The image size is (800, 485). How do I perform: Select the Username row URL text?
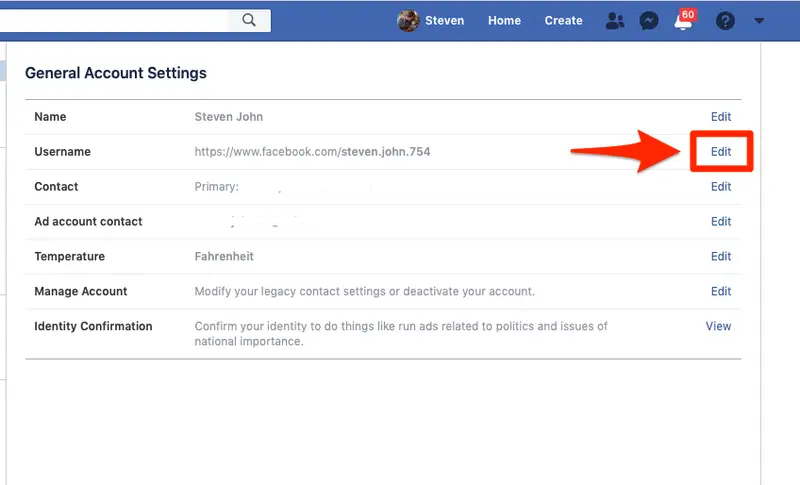click(x=312, y=152)
